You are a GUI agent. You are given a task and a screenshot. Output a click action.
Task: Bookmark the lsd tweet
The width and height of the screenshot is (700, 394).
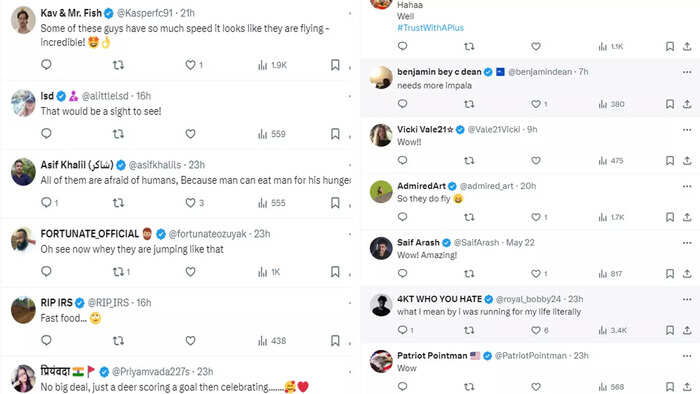pos(335,134)
